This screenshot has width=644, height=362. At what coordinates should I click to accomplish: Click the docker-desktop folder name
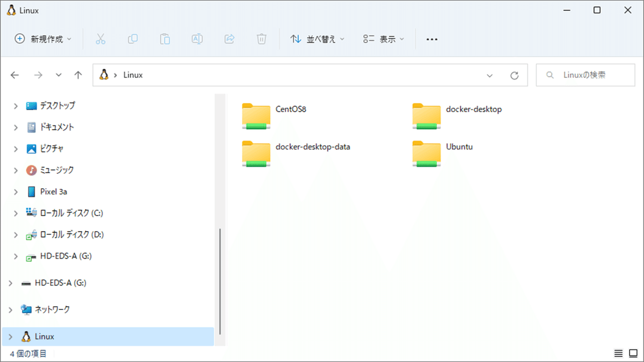tap(474, 109)
